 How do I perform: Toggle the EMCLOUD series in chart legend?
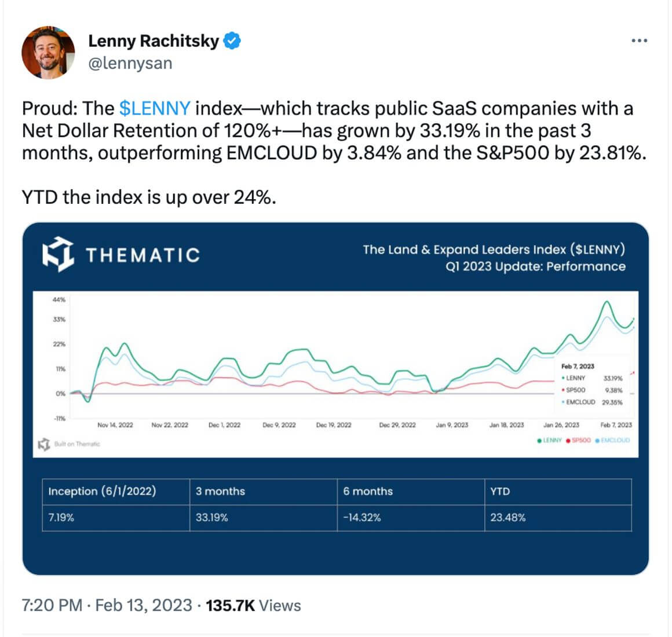(612, 441)
